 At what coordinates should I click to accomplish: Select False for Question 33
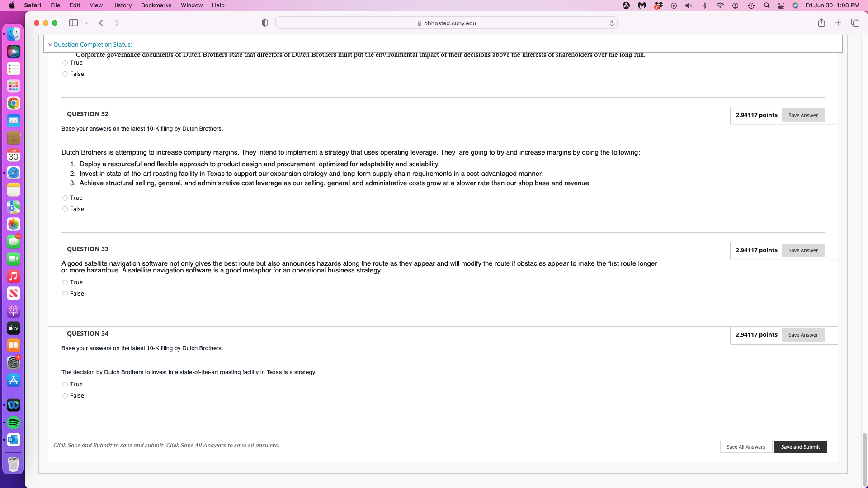[65, 294]
